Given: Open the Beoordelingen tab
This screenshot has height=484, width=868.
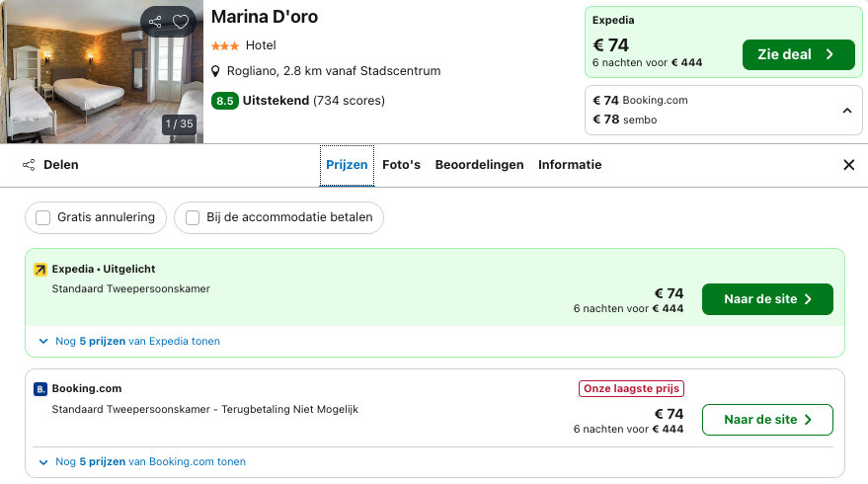Looking at the screenshot, I should (x=479, y=165).
